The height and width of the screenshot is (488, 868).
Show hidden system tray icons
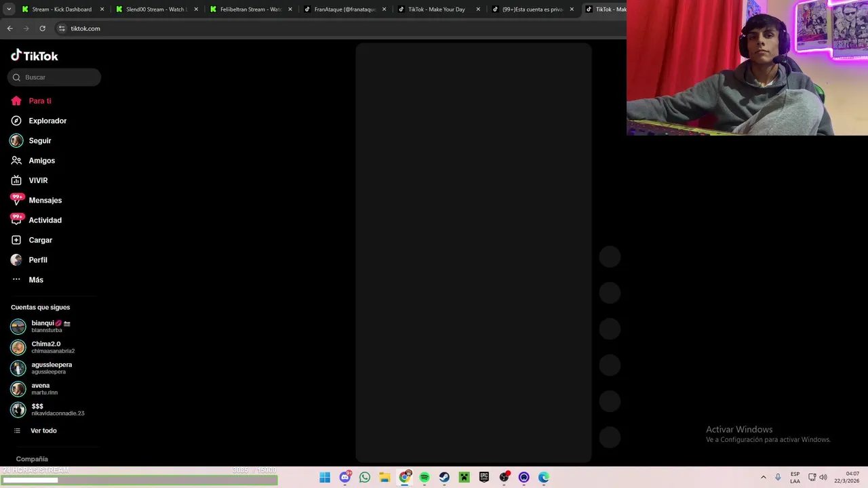pos(763,477)
